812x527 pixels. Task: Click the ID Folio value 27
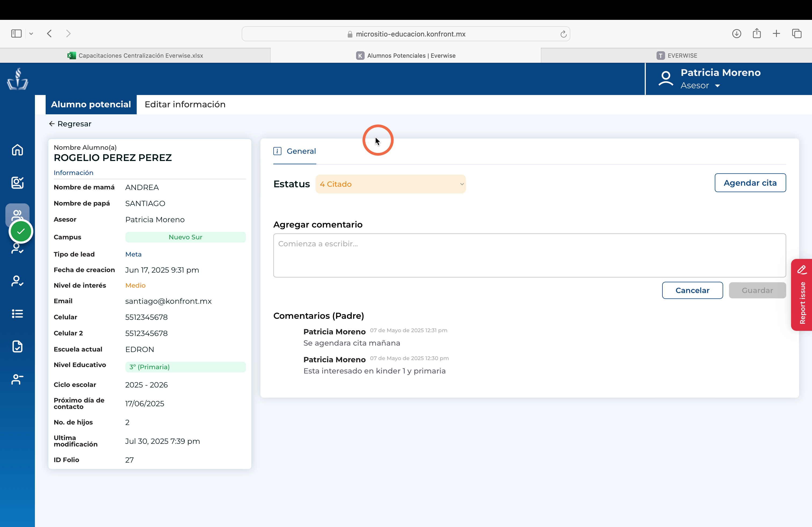click(129, 460)
